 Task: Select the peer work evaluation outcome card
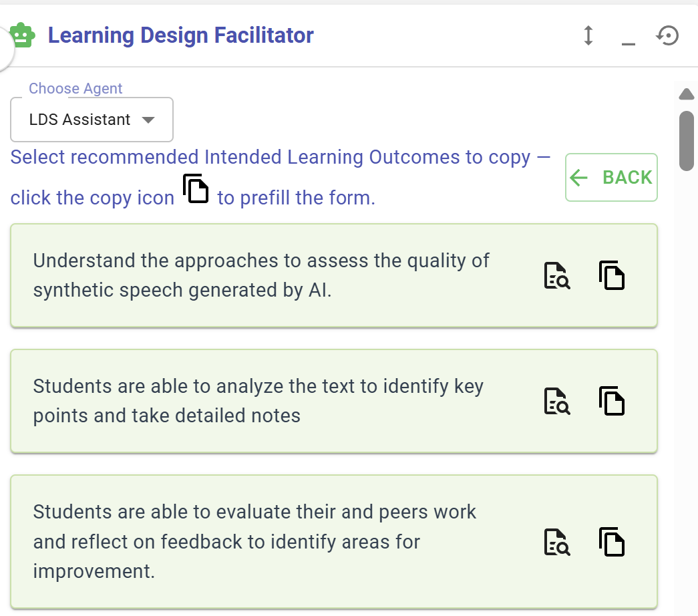[x=334, y=542]
